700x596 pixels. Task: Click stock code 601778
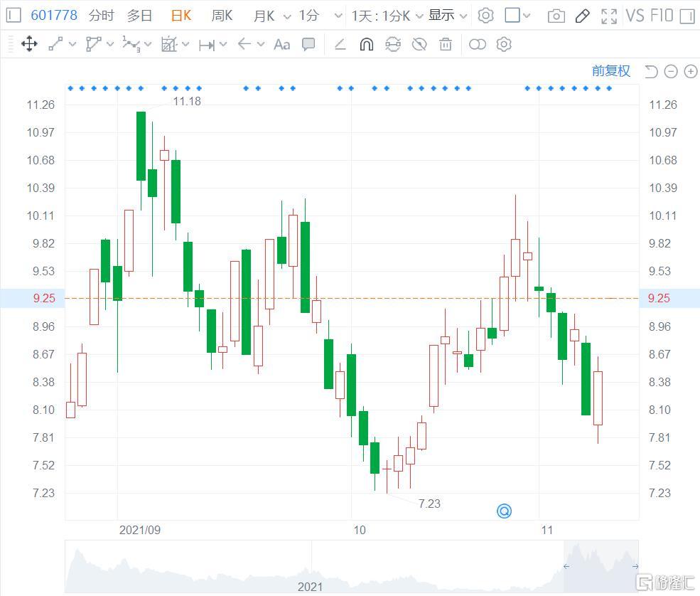tap(53, 15)
